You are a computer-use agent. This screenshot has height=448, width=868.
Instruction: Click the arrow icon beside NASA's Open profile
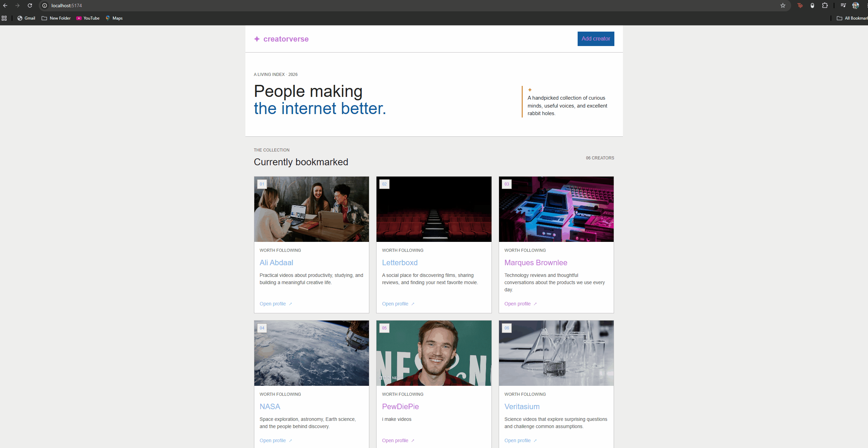290,441
